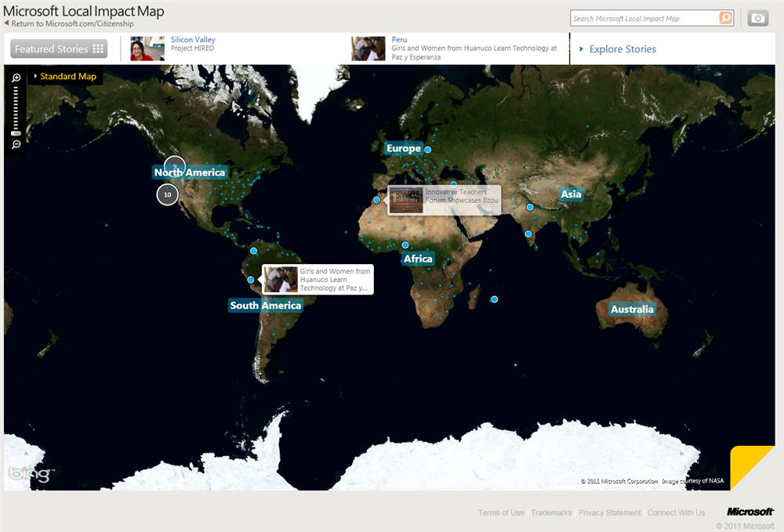Click the Featured Stories button

59,49
